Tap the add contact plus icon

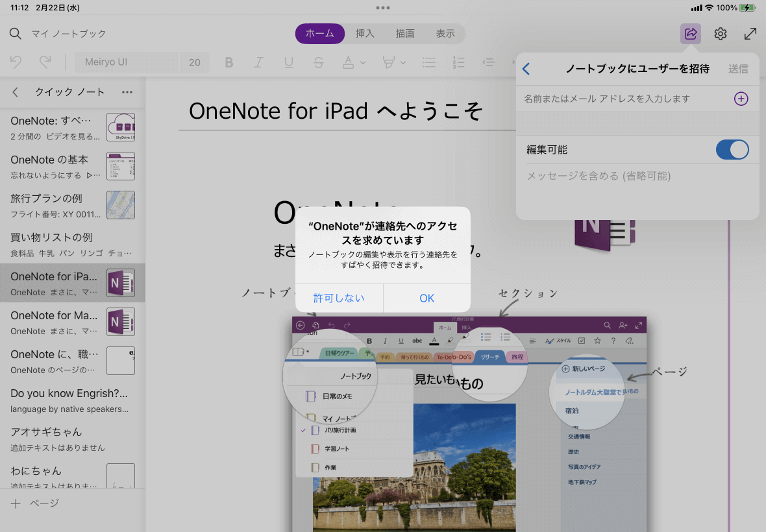[x=741, y=99]
